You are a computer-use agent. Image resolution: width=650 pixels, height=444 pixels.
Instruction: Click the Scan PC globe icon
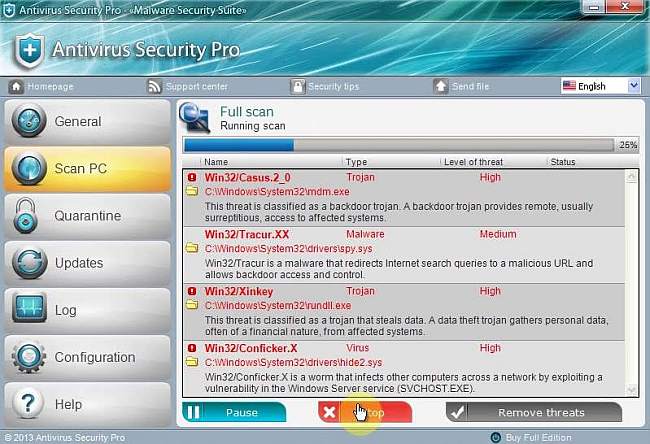[29, 168]
